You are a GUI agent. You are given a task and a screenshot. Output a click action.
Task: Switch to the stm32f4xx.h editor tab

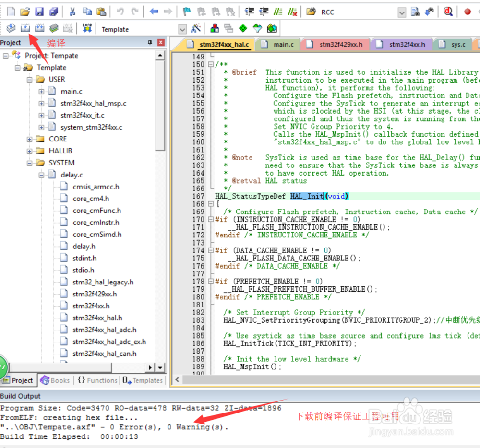pyautogui.click(x=401, y=45)
